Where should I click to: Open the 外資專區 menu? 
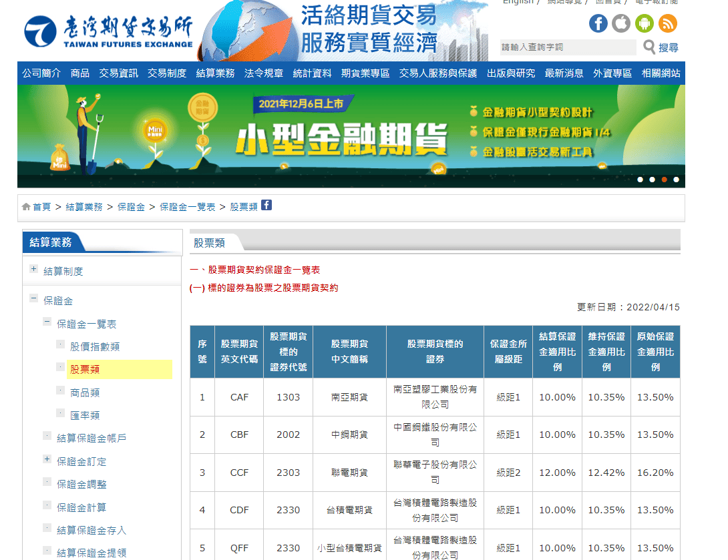612,73
